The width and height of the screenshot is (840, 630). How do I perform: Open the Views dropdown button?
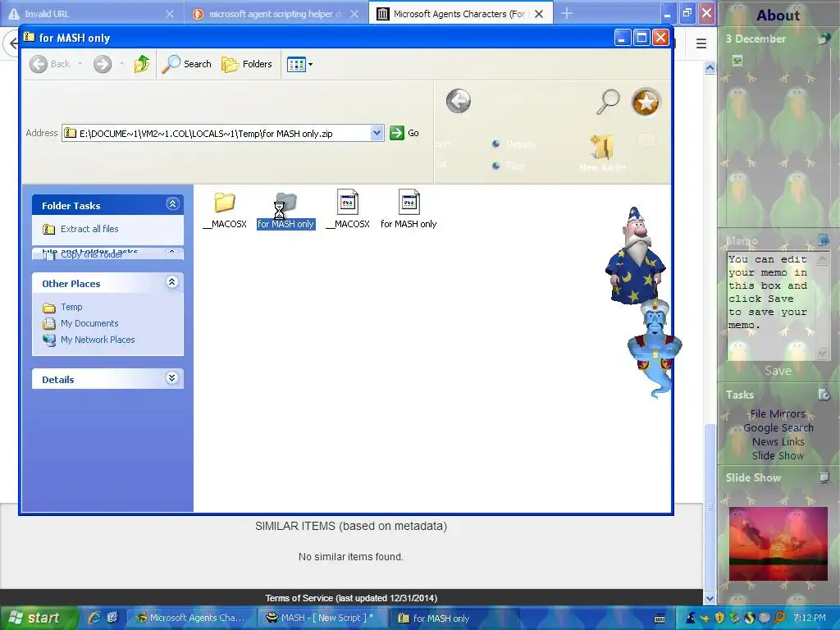click(x=299, y=64)
